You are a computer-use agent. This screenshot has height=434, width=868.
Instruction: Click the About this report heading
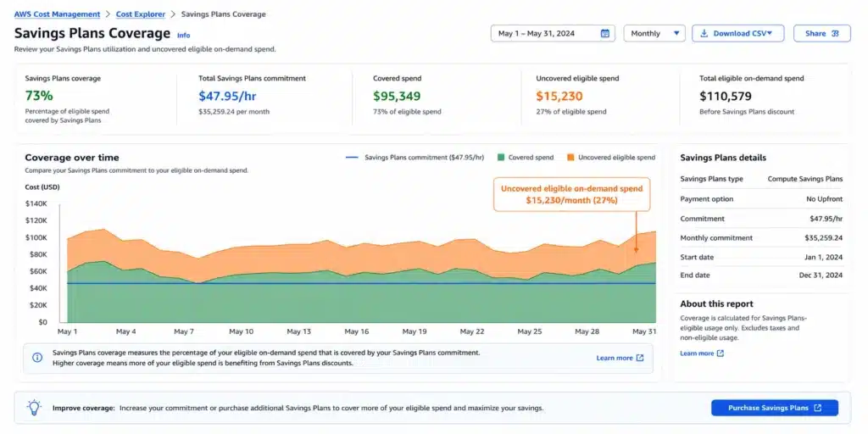716,304
